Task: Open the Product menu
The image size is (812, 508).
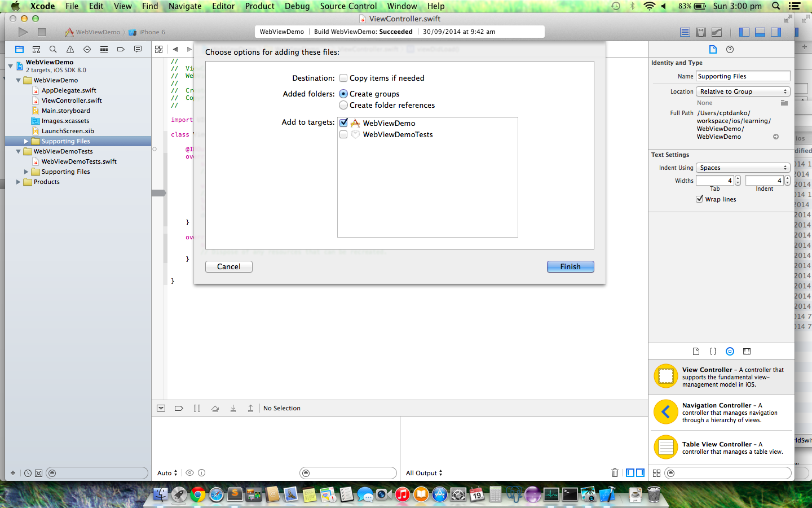Action: 259,6
